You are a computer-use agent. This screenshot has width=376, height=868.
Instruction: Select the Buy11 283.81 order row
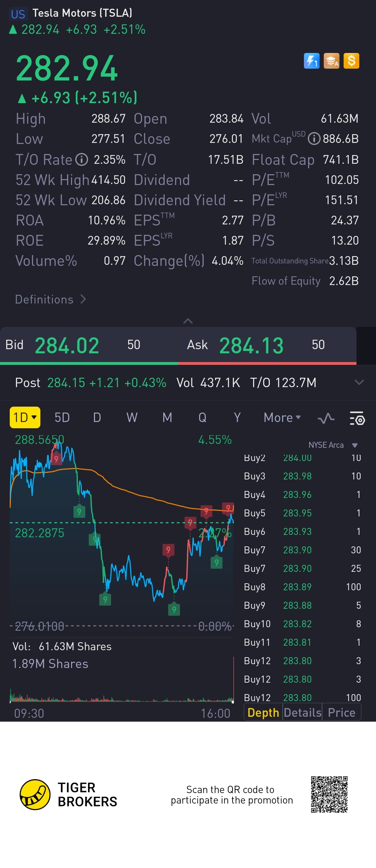[302, 642]
